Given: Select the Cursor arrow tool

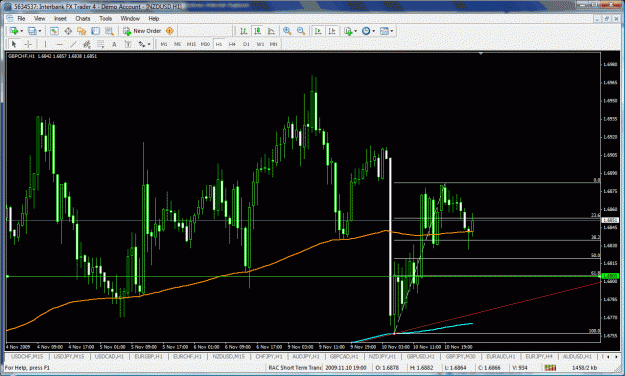Looking at the screenshot, I should pyautogui.click(x=14, y=44).
